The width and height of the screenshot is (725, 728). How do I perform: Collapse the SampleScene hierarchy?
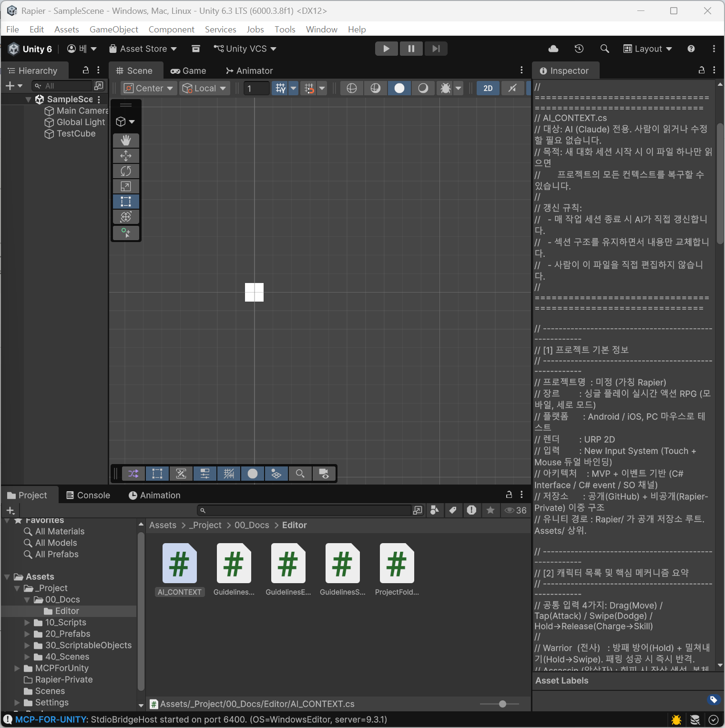pos(28,99)
